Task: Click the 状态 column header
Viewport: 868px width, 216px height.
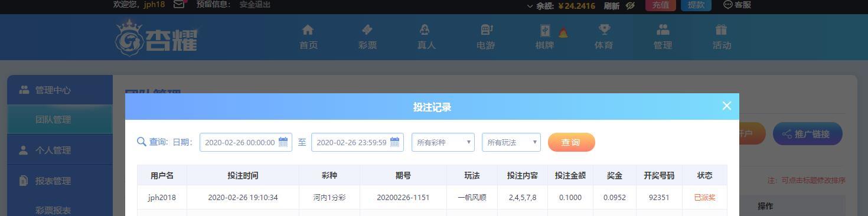Action: pyautogui.click(x=704, y=175)
